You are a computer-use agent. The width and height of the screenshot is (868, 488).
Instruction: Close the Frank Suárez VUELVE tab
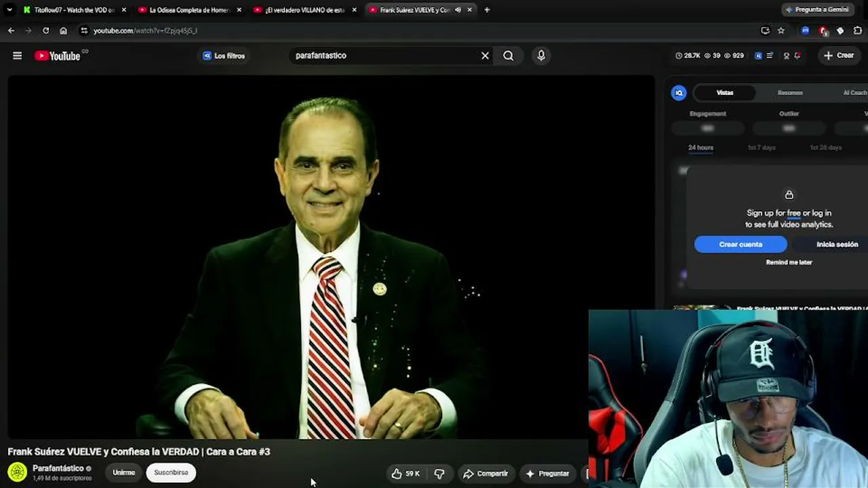point(469,9)
